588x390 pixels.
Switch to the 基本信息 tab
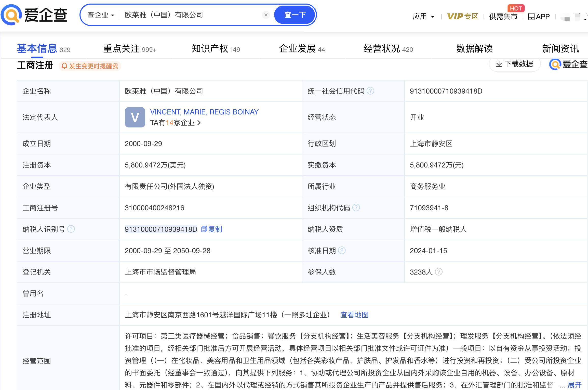pyautogui.click(x=44, y=48)
